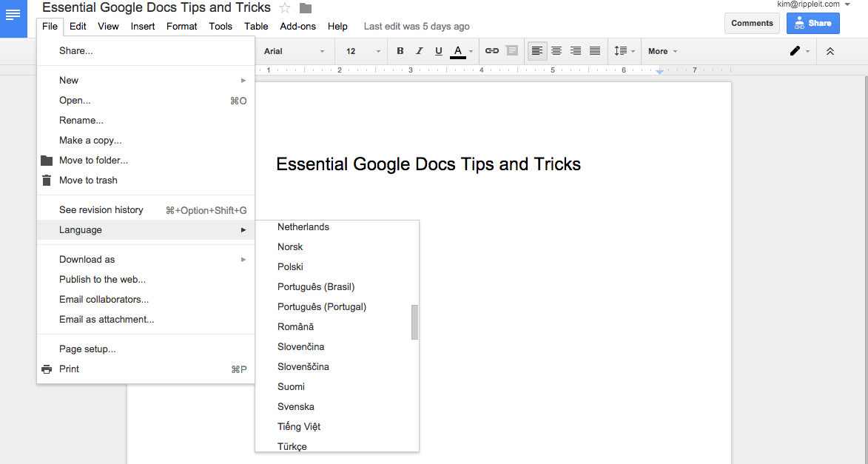Toggle bold formatting
This screenshot has width=868, height=464.
pyautogui.click(x=400, y=51)
